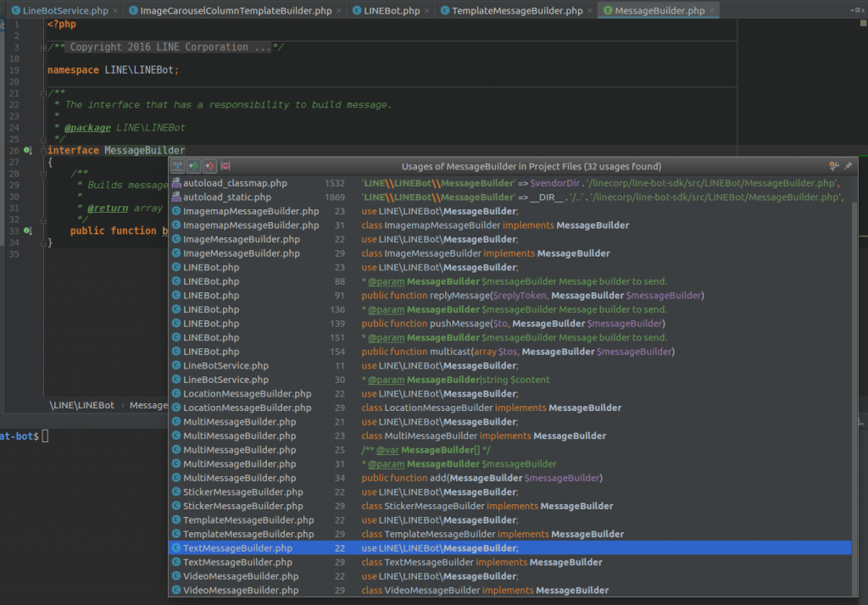Click gutter icon on public function line 33
Screen dimensions: 868x605
click(27, 230)
